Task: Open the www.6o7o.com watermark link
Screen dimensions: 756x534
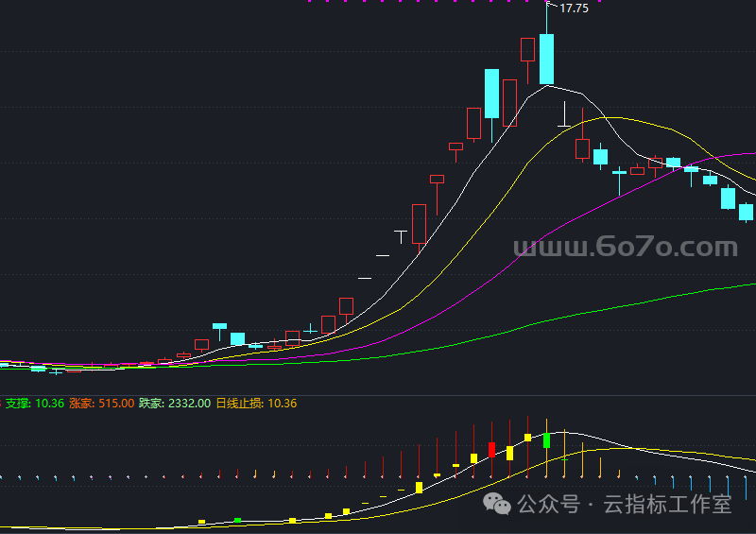Action: click(625, 249)
